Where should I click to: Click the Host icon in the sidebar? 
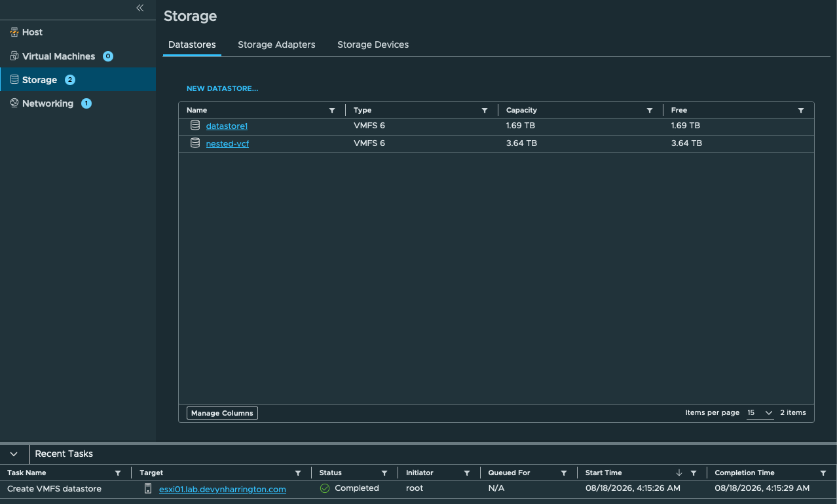(x=14, y=32)
